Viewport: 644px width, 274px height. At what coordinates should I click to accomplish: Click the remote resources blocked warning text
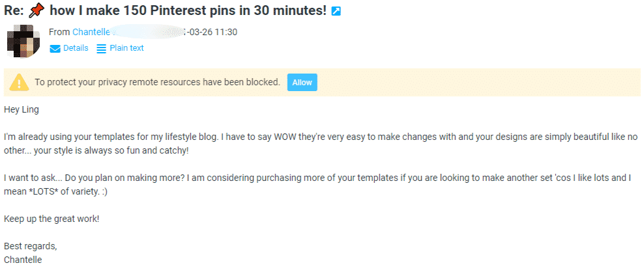point(157,82)
